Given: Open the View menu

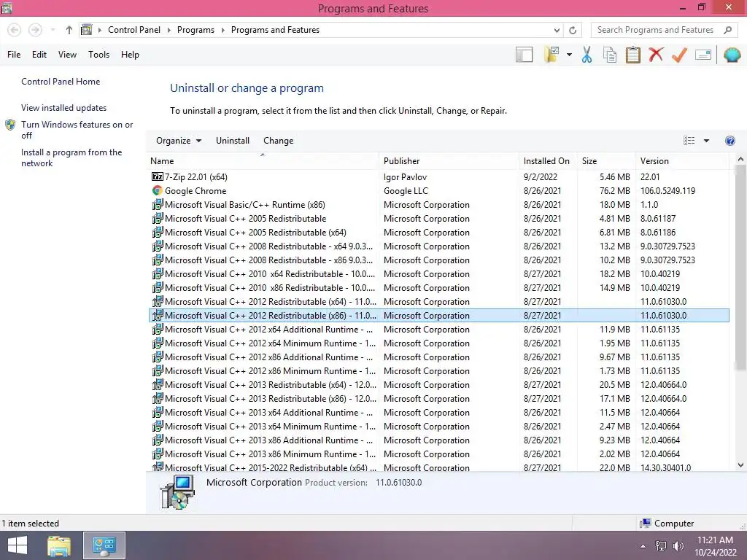Looking at the screenshot, I should click(67, 55).
